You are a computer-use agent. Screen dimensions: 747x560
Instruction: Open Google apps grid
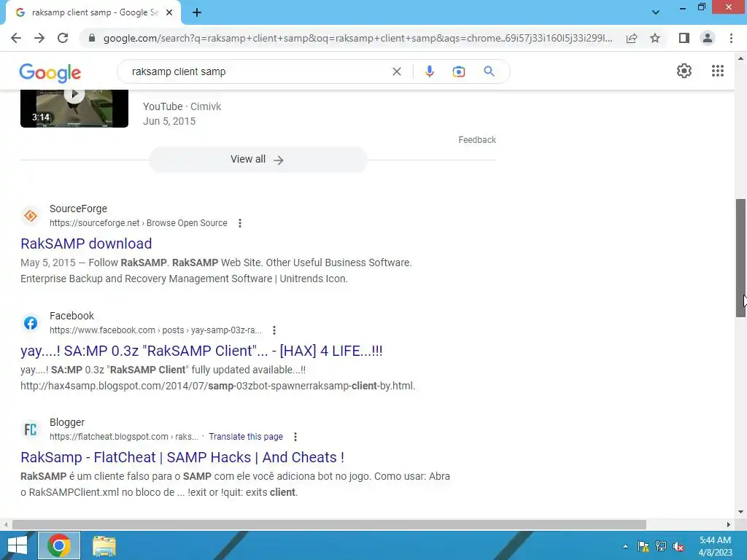click(x=718, y=71)
